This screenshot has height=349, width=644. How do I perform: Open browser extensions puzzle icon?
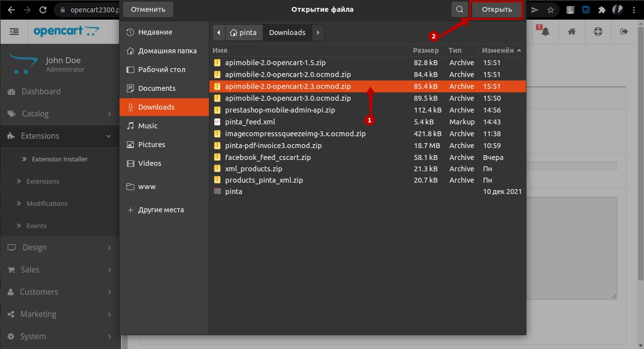pos(602,9)
